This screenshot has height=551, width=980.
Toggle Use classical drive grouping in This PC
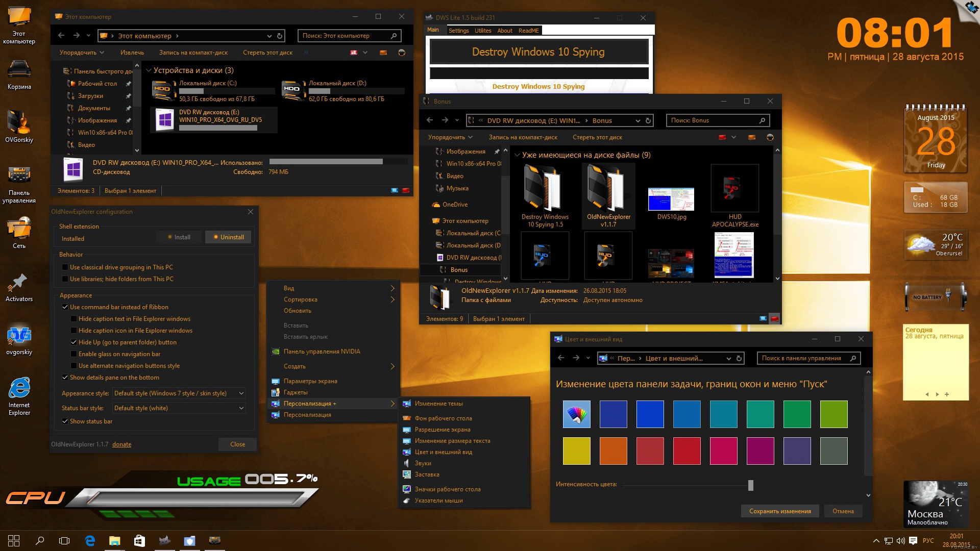[65, 267]
